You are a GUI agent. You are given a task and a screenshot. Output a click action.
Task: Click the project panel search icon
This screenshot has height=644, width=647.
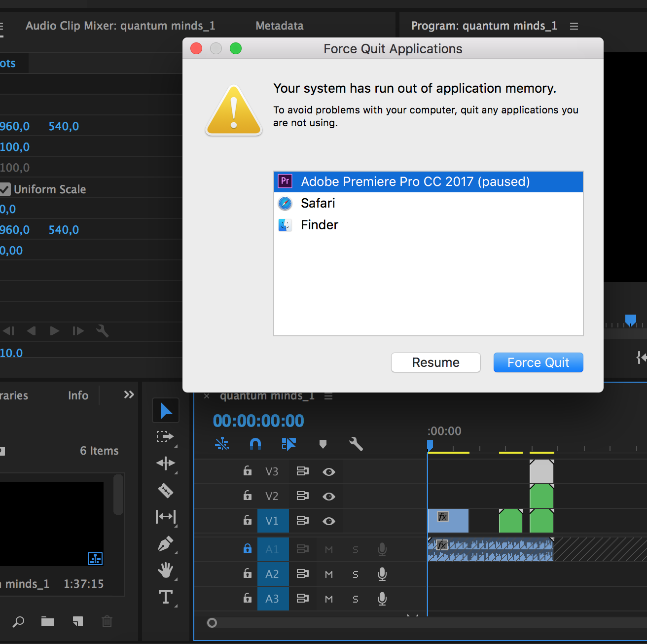[x=18, y=621]
